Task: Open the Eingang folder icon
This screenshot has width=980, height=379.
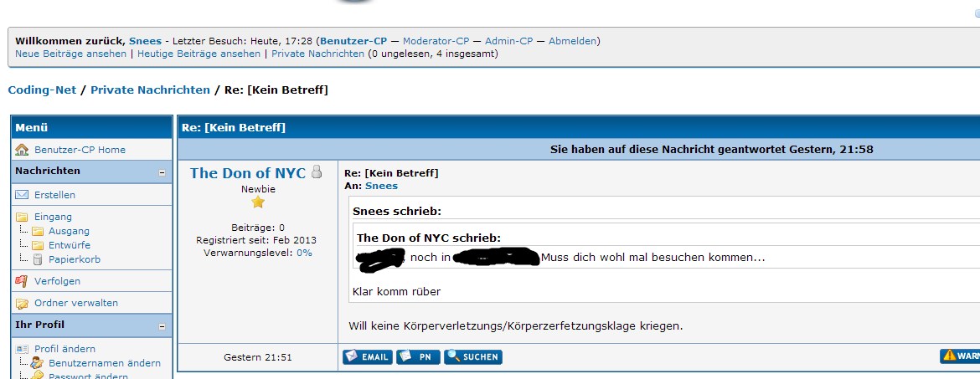Action: 22,217
